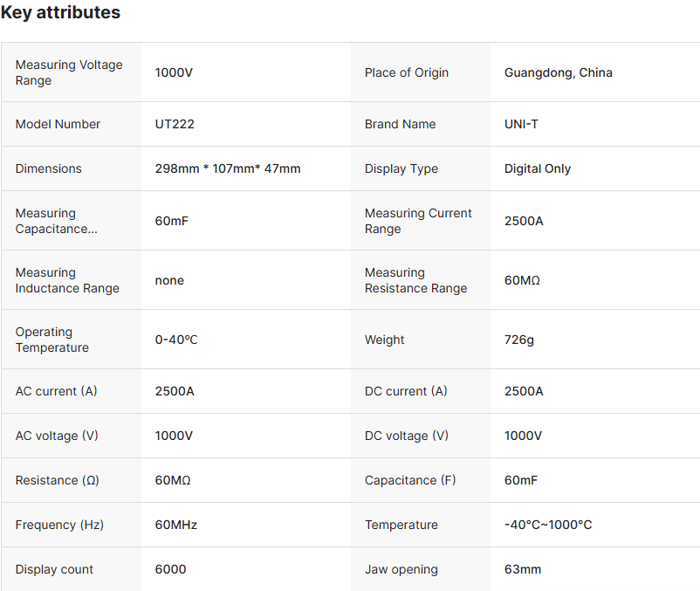
Task: Select the dimensions value 298mm * 107mm * 47mm
Action: click(x=228, y=168)
